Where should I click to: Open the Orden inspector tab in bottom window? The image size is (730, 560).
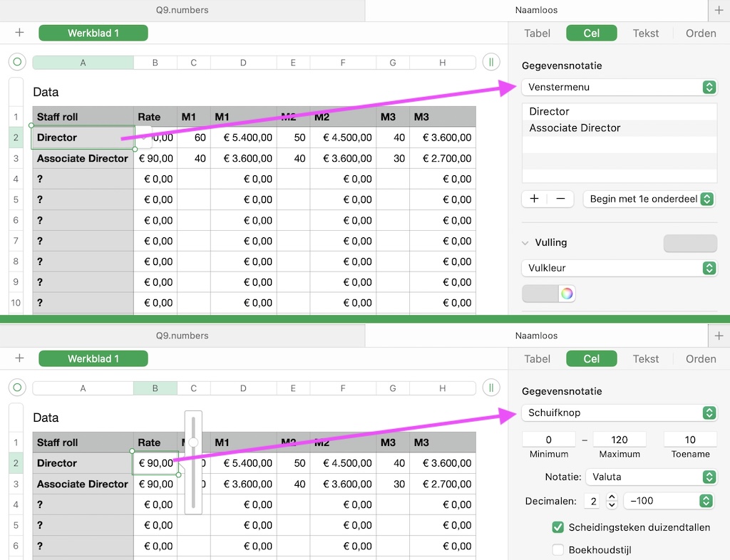coord(701,358)
